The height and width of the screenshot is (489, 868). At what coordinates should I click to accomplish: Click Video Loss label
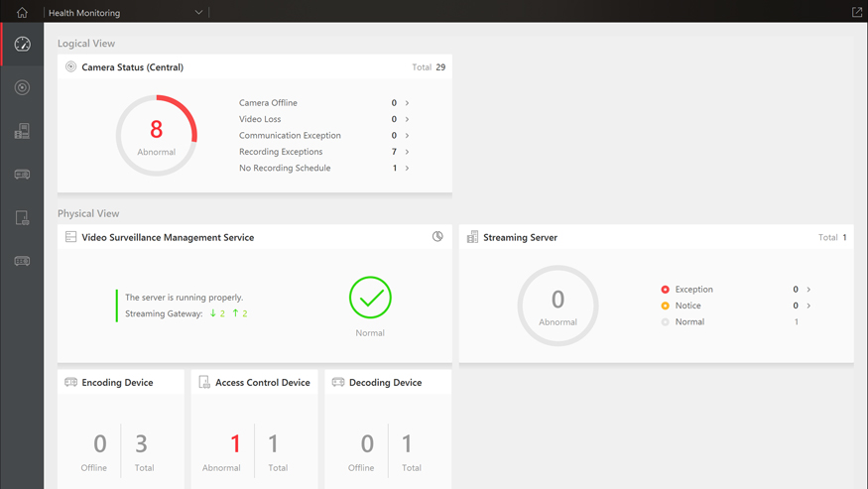pyautogui.click(x=260, y=119)
